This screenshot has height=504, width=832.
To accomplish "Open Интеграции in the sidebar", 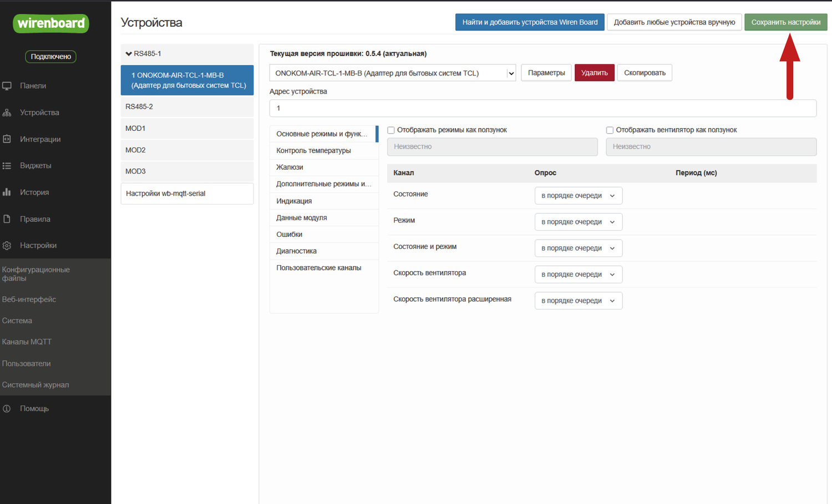I will tap(40, 139).
